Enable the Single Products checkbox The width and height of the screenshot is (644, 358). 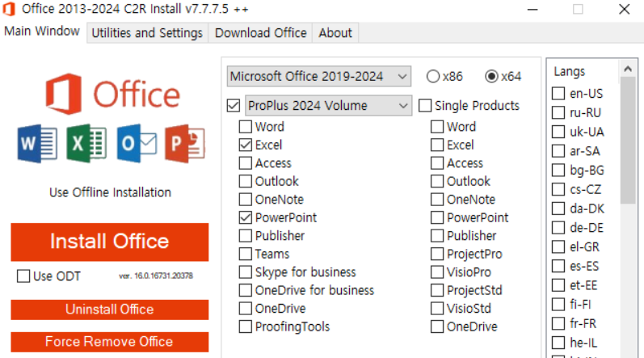tap(425, 106)
